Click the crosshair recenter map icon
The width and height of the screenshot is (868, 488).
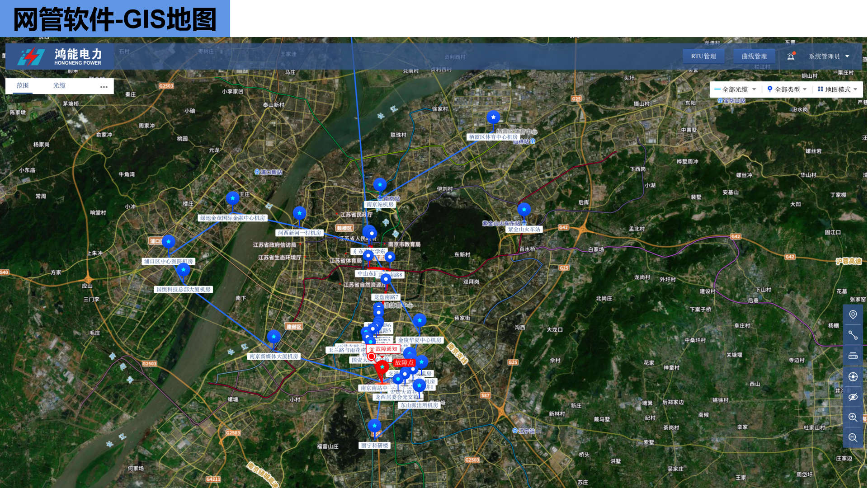click(853, 377)
